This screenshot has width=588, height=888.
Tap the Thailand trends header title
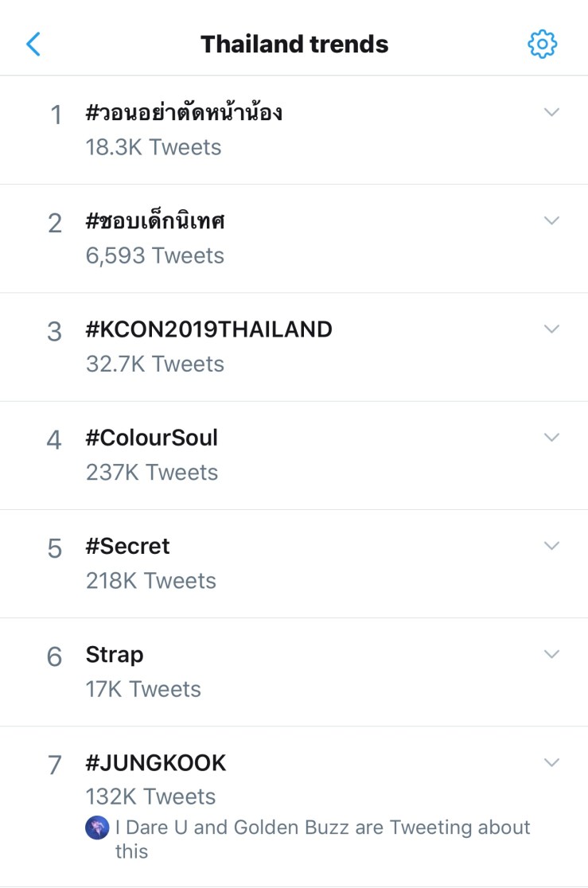294,44
